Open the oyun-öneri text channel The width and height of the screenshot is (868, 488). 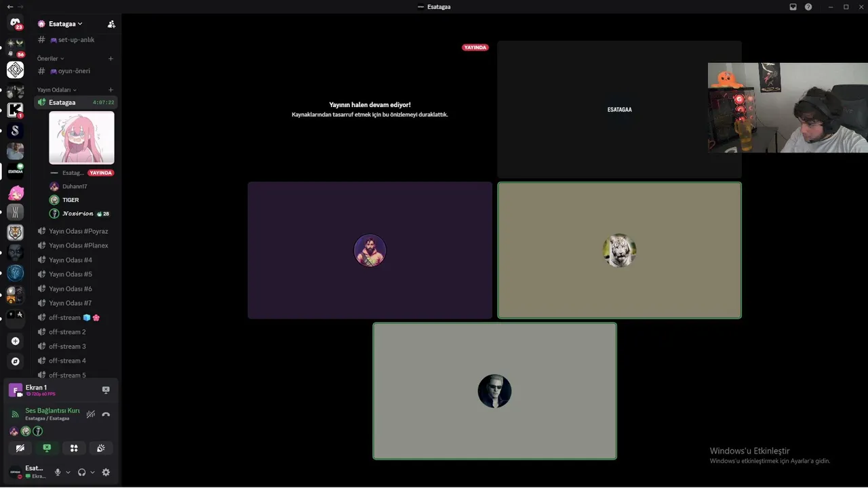(76, 71)
